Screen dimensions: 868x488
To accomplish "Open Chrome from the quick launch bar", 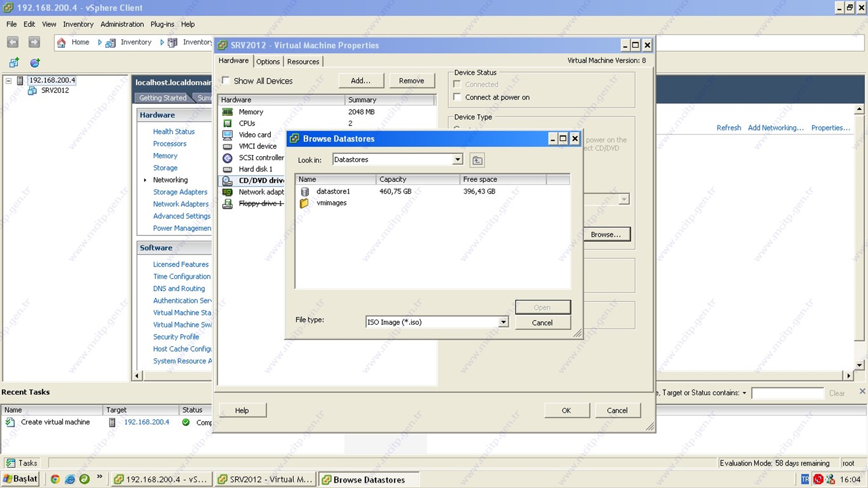I will (x=55, y=479).
